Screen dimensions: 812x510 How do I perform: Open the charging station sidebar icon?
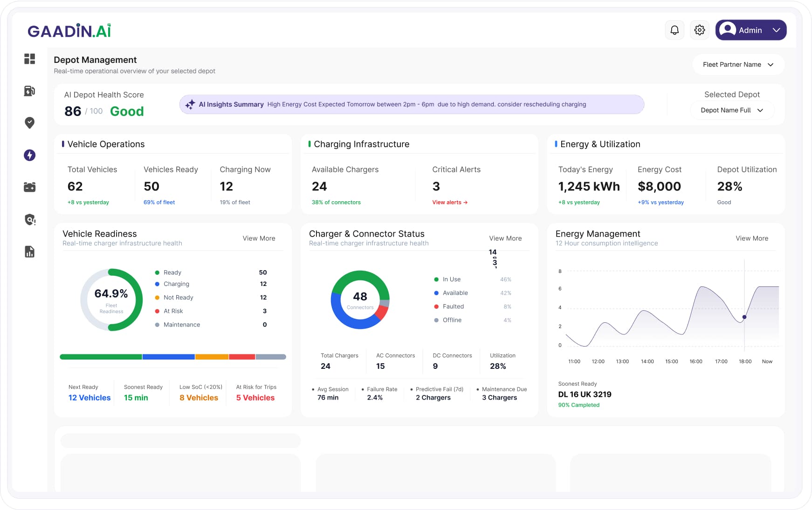(x=29, y=91)
